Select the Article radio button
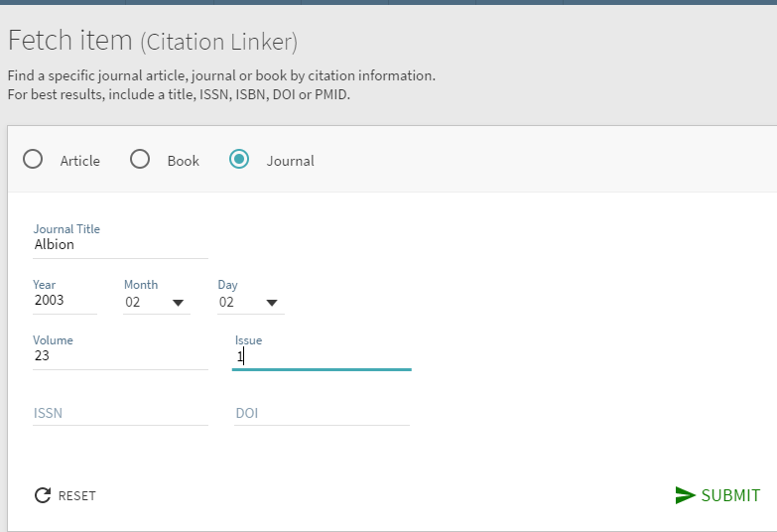This screenshot has height=532, width=777. pyautogui.click(x=33, y=160)
